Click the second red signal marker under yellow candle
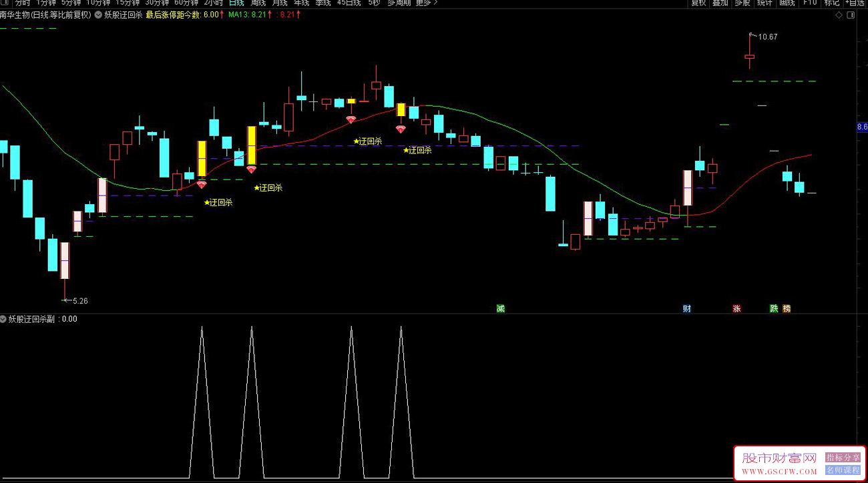Viewport: 868px width, 483px height. 251,169
